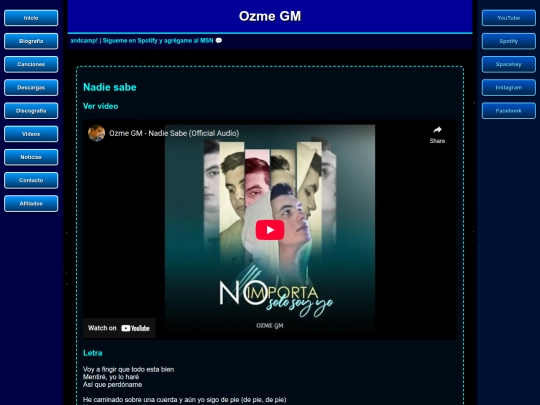
Task: Visit the YouTube link button on the right
Action: pos(509,18)
